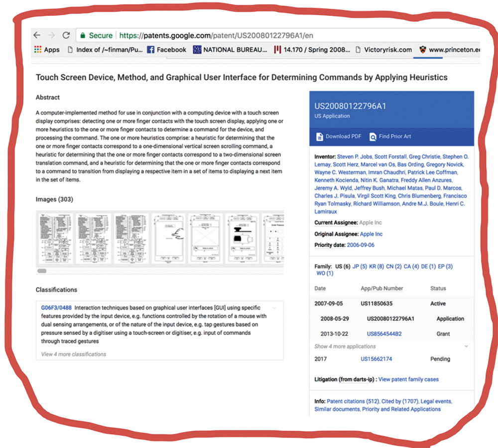Viewport: 498px width, 448px height.
Task: Click the Images (303) heading
Action: pos(54,199)
